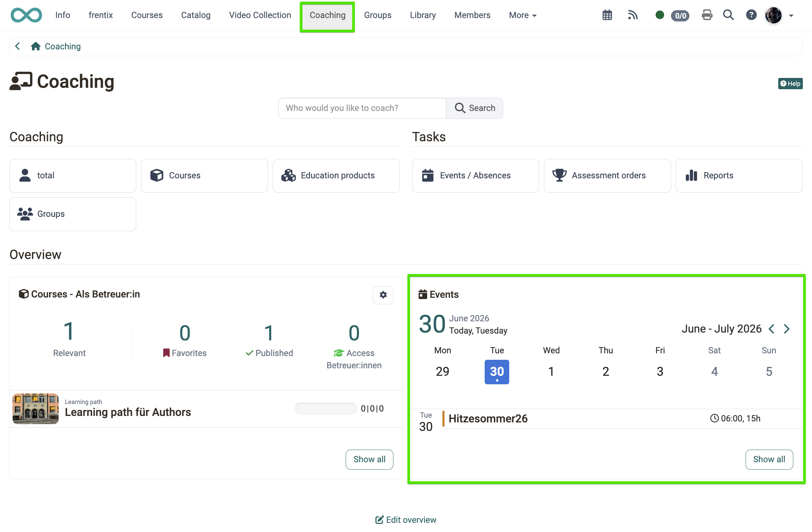Select Friday 3 in events calendar
The width and height of the screenshot is (812, 532).
coord(660,371)
